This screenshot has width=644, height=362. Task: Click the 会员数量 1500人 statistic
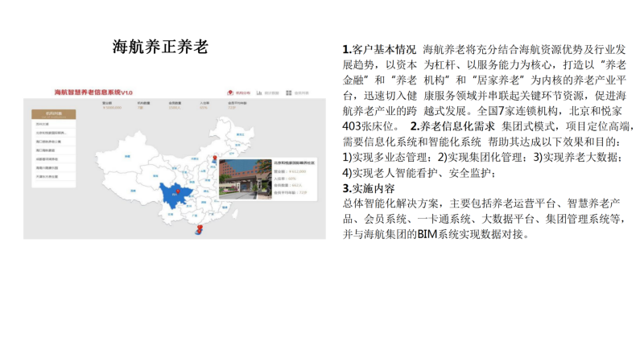pyautogui.click(x=175, y=105)
